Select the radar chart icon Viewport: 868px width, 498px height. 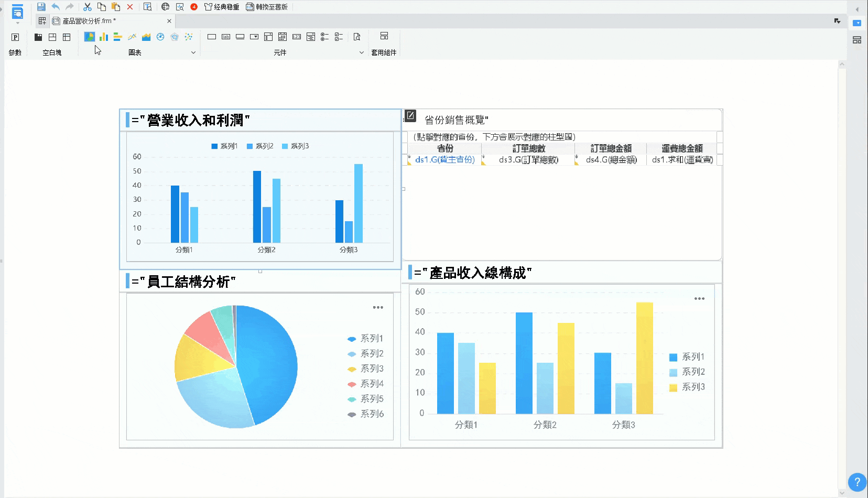[x=175, y=37]
